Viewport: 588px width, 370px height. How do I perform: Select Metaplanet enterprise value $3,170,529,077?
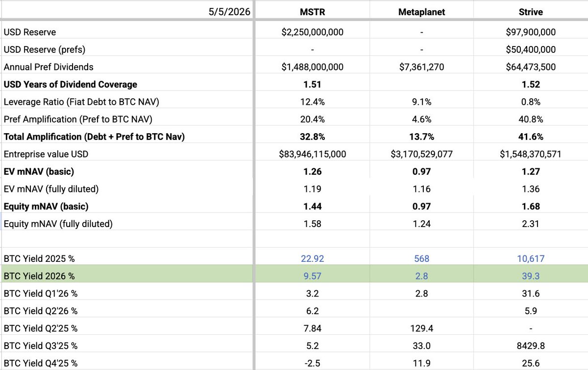coord(421,154)
